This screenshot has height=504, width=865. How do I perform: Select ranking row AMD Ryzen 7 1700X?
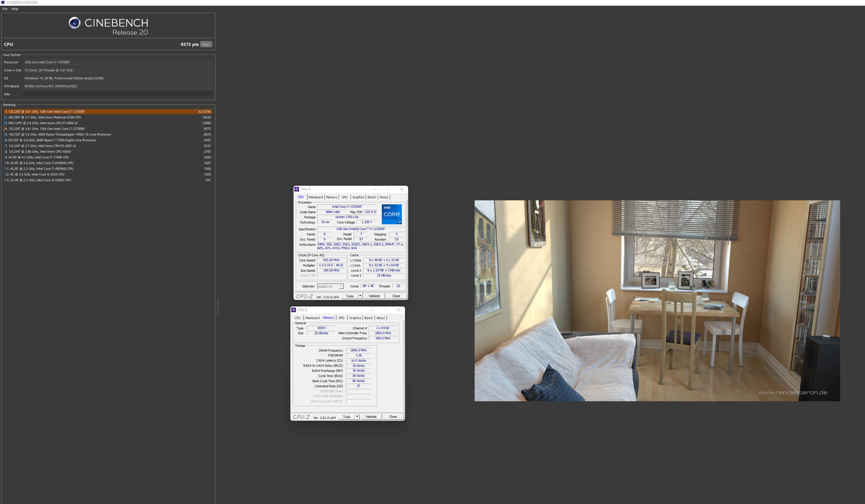108,140
